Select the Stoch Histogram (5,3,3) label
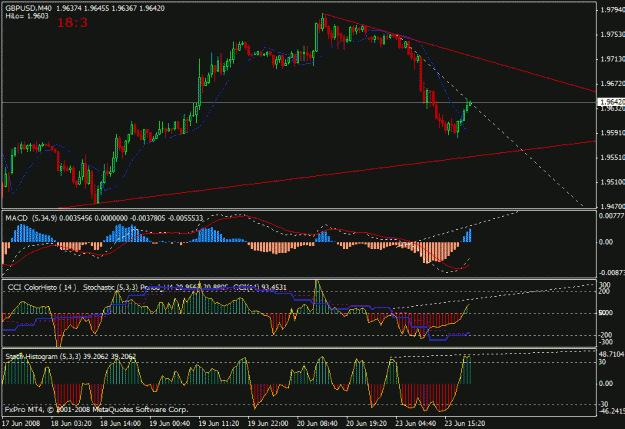625x429 pixels. coord(43,356)
